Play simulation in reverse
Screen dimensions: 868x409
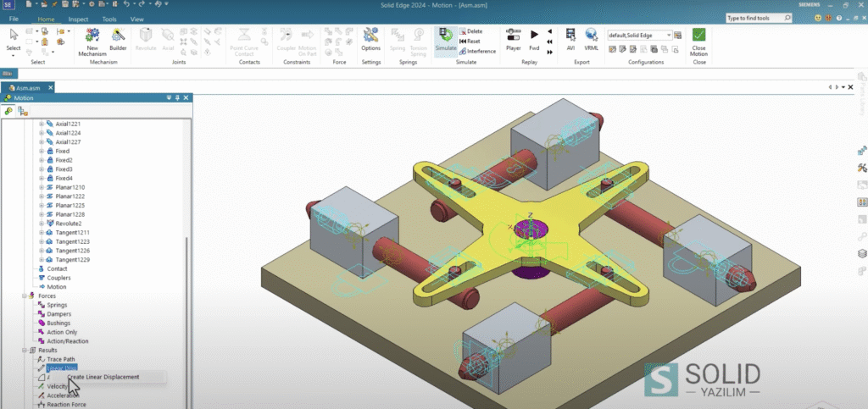(x=549, y=31)
